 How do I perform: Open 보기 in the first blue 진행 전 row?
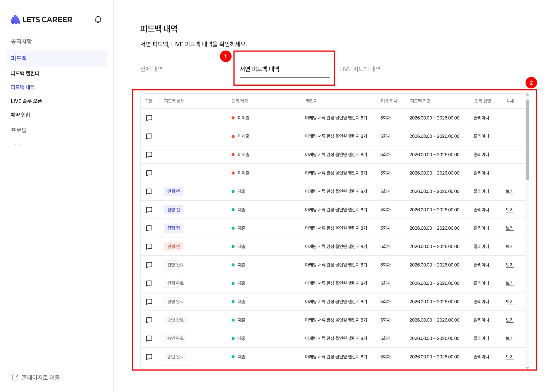pyautogui.click(x=509, y=191)
